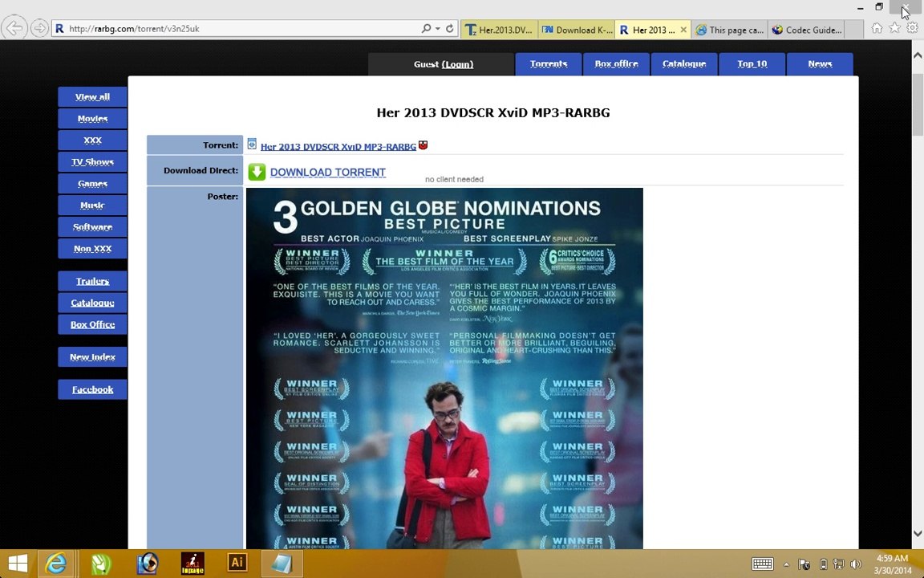Open the Top 10 top menu
924x578 pixels.
(x=752, y=63)
